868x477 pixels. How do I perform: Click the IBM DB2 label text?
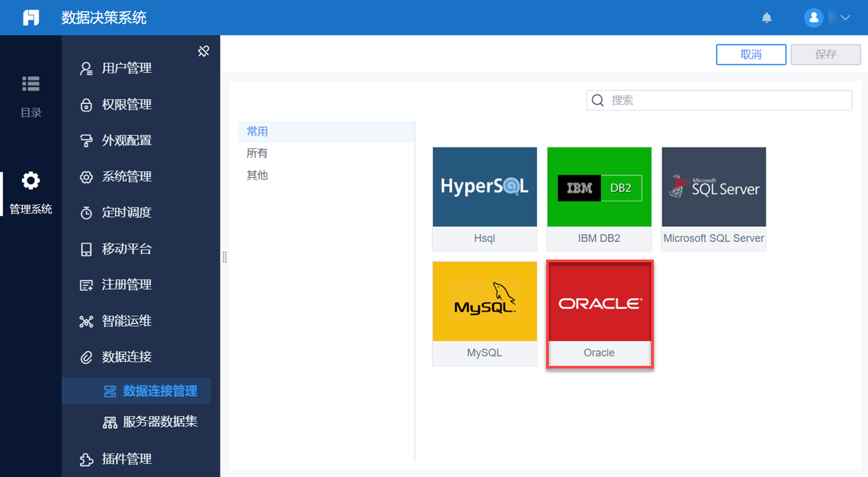click(599, 238)
